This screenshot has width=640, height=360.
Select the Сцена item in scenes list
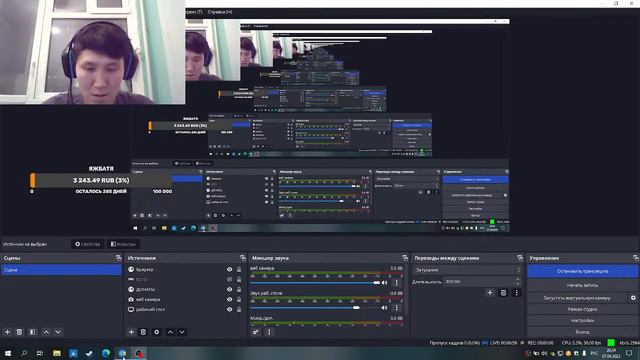[61, 270]
